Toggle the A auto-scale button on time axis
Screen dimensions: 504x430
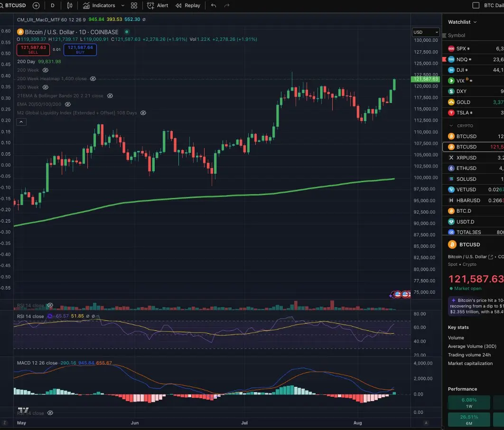click(426, 422)
